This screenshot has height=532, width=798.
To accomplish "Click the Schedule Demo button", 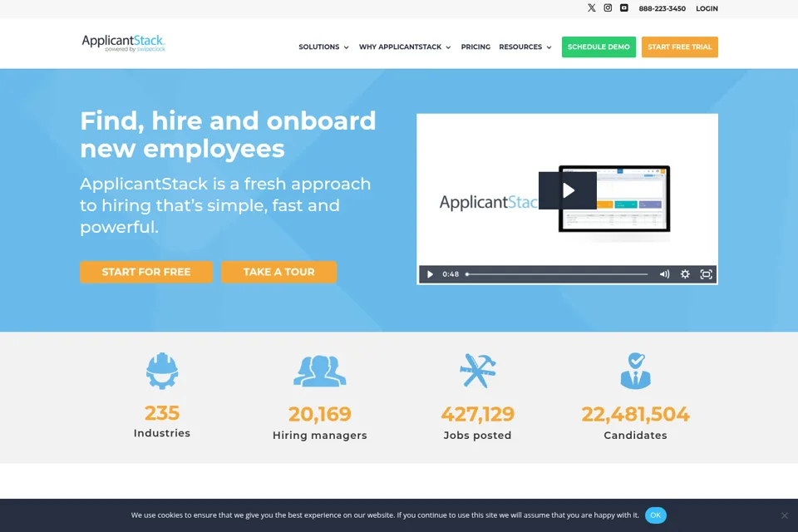I will 598,47.
